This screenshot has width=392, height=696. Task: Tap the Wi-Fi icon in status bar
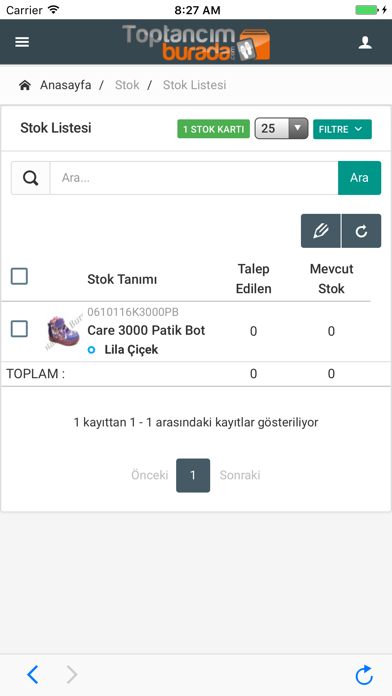[x=54, y=10]
